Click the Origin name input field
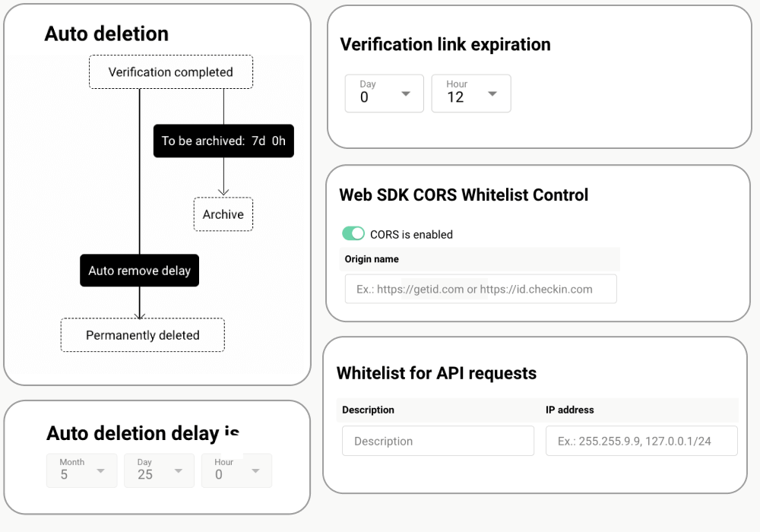 click(480, 289)
